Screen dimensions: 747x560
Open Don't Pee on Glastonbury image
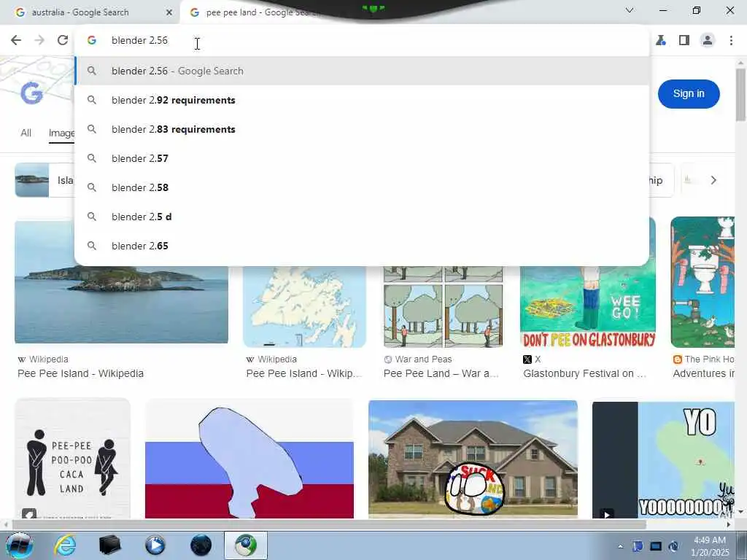click(x=588, y=307)
